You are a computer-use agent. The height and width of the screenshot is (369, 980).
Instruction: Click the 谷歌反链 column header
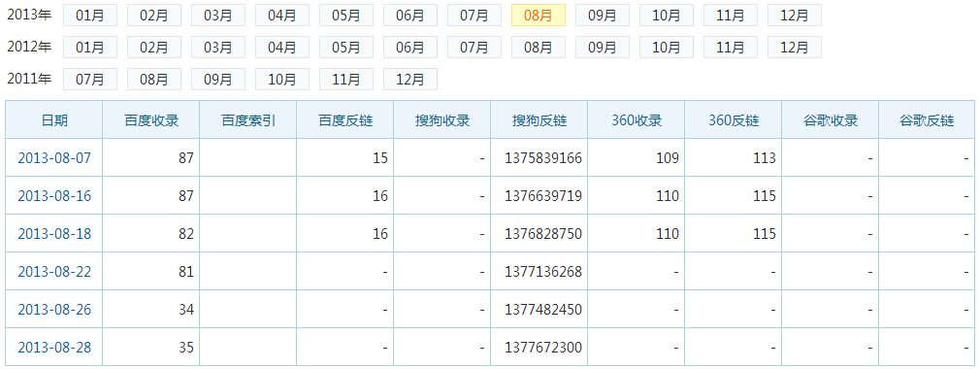[x=927, y=120]
